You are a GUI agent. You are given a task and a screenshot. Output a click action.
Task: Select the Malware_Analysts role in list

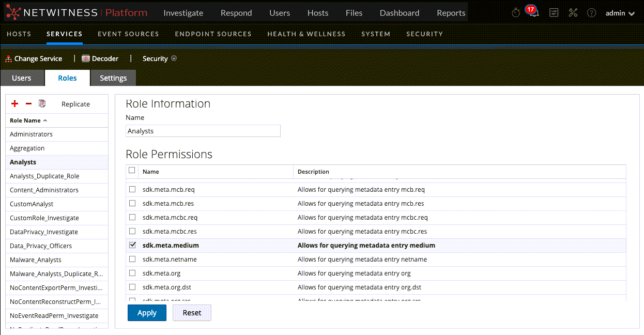(36, 260)
